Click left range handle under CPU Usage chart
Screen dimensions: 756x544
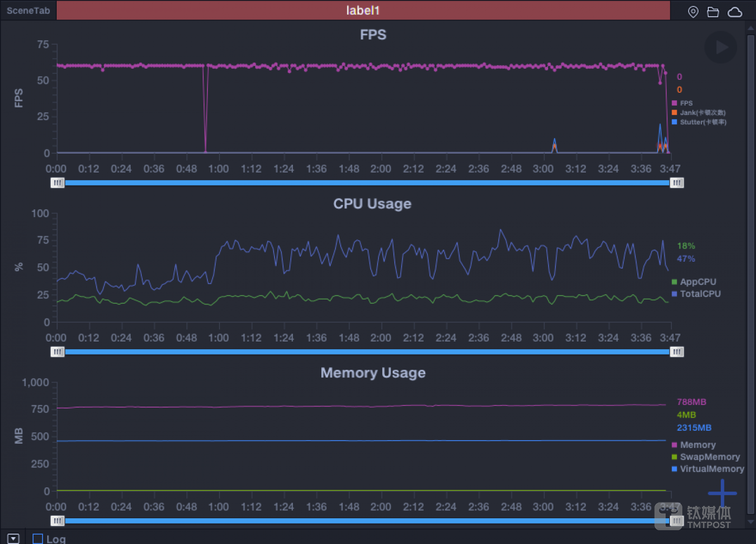point(57,351)
